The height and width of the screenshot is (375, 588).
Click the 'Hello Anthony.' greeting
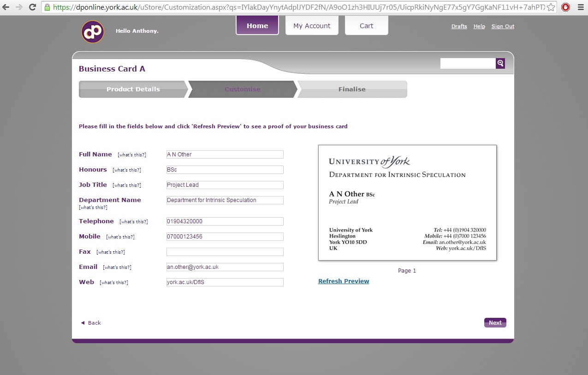137,31
